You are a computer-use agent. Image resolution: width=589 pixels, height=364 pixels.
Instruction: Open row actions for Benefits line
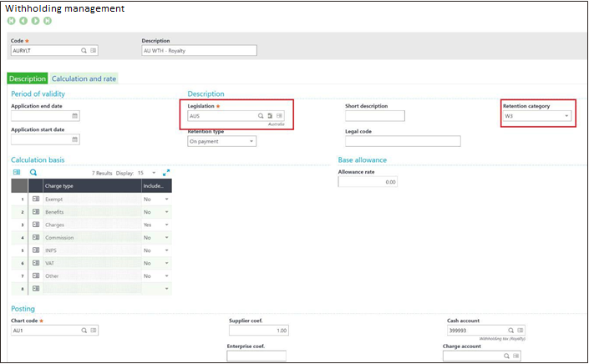36,212
